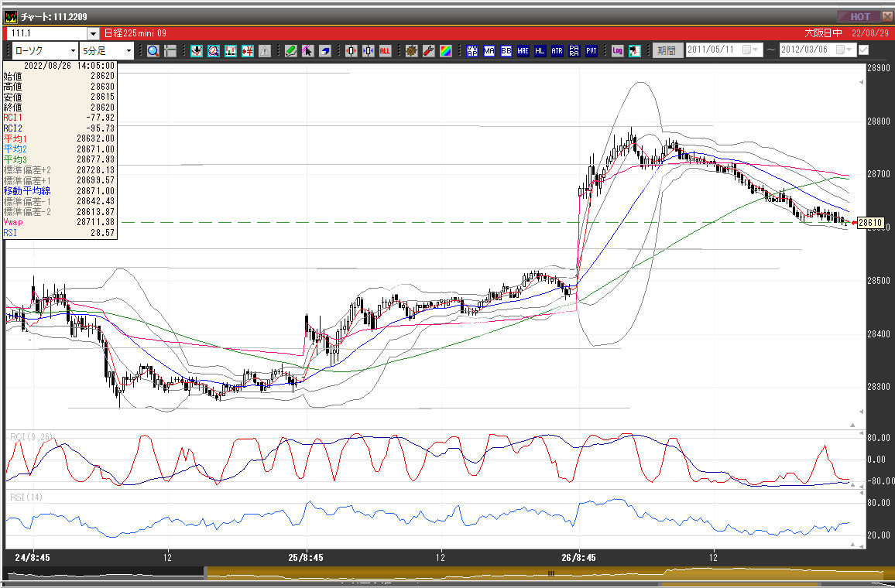Toggle the ATR indicator
This screenshot has height=588, width=895.
tap(557, 51)
